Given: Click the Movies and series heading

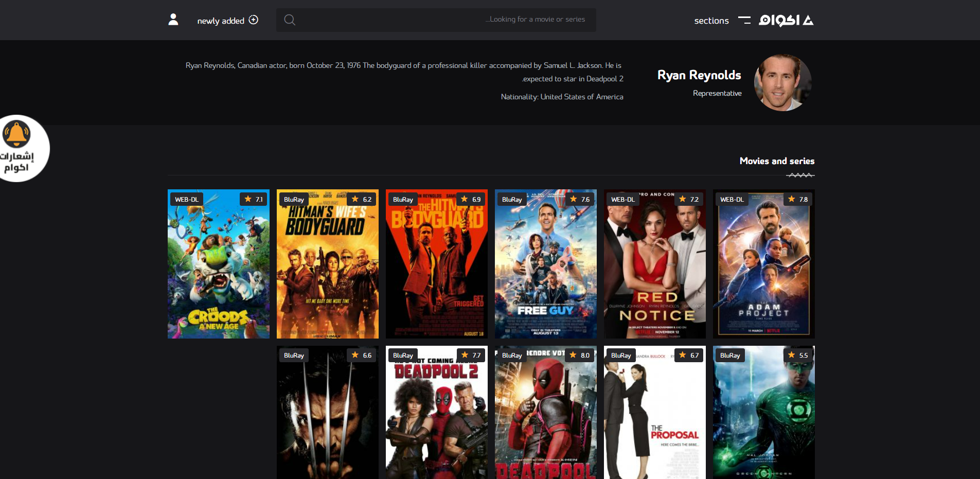Looking at the screenshot, I should click(x=777, y=161).
